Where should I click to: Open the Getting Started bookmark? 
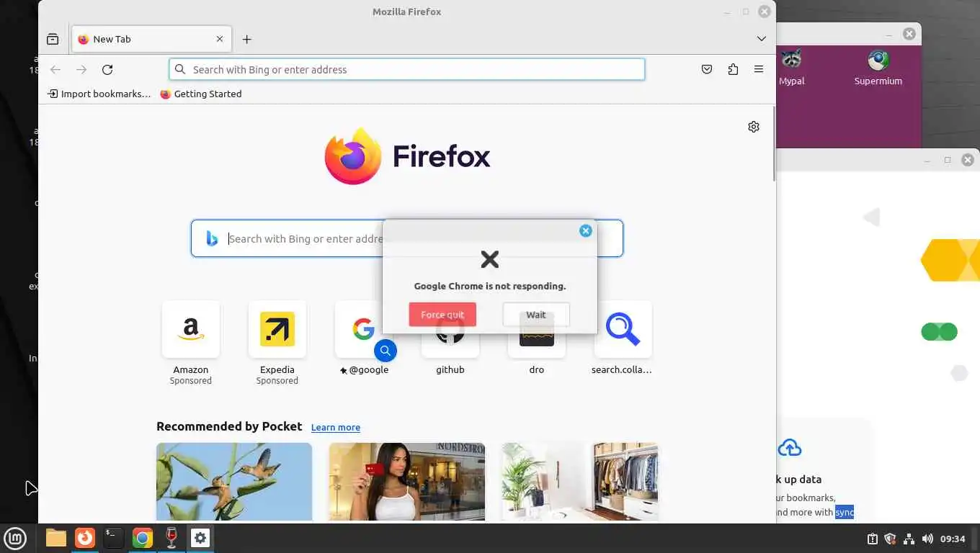coord(201,94)
